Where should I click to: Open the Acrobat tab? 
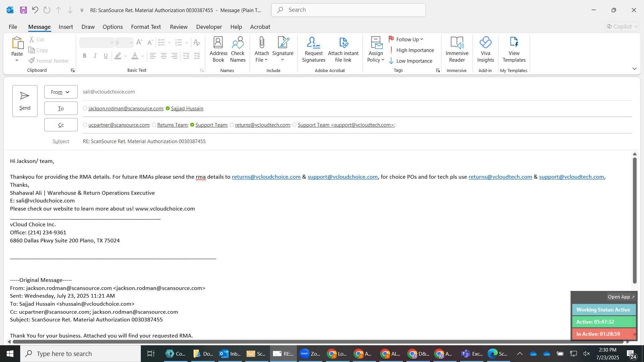click(260, 27)
